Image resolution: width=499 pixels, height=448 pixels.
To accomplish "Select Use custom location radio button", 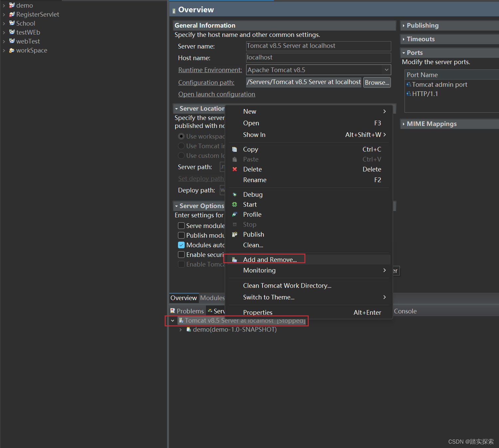I will click(x=181, y=156).
